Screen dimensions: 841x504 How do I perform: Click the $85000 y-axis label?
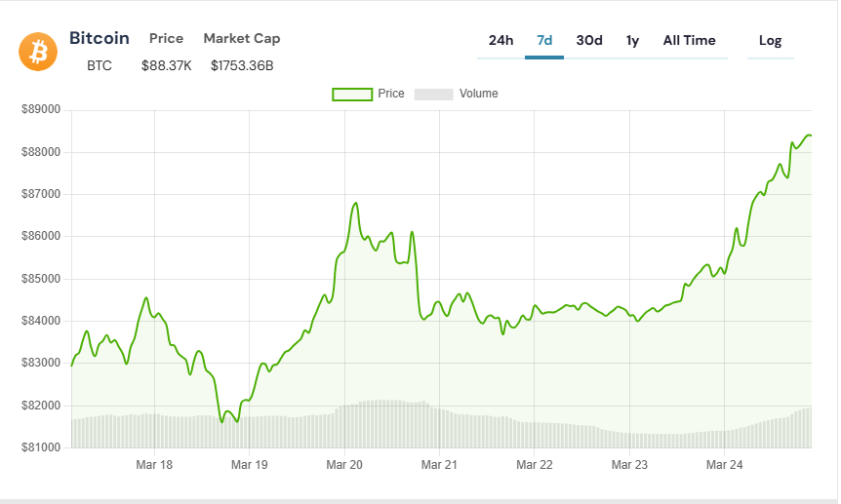click(x=41, y=279)
